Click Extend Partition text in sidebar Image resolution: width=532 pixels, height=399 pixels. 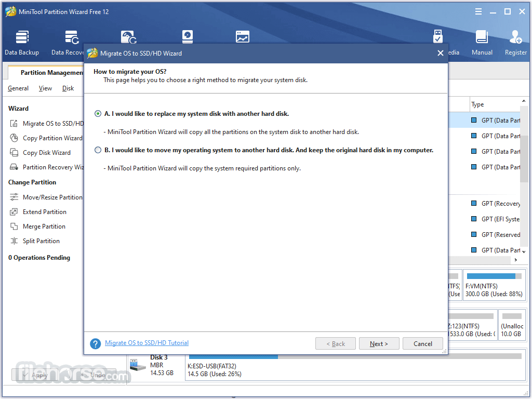pos(45,212)
